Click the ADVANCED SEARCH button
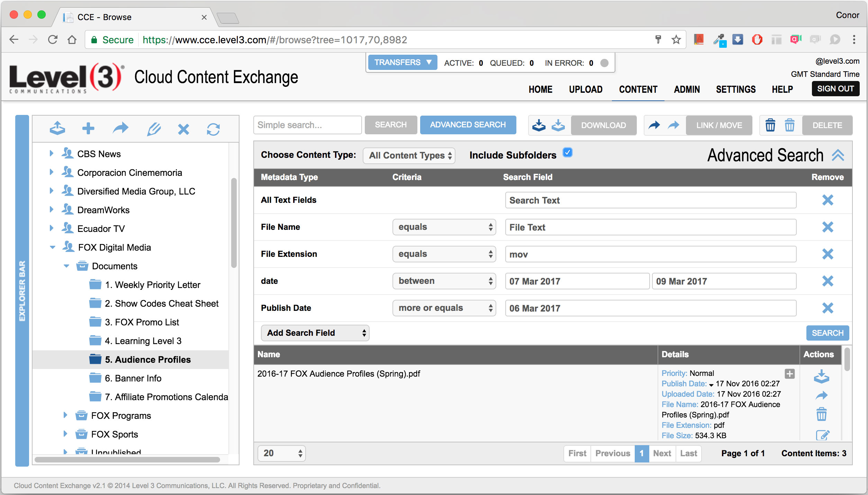The width and height of the screenshot is (868, 495). [x=468, y=125]
